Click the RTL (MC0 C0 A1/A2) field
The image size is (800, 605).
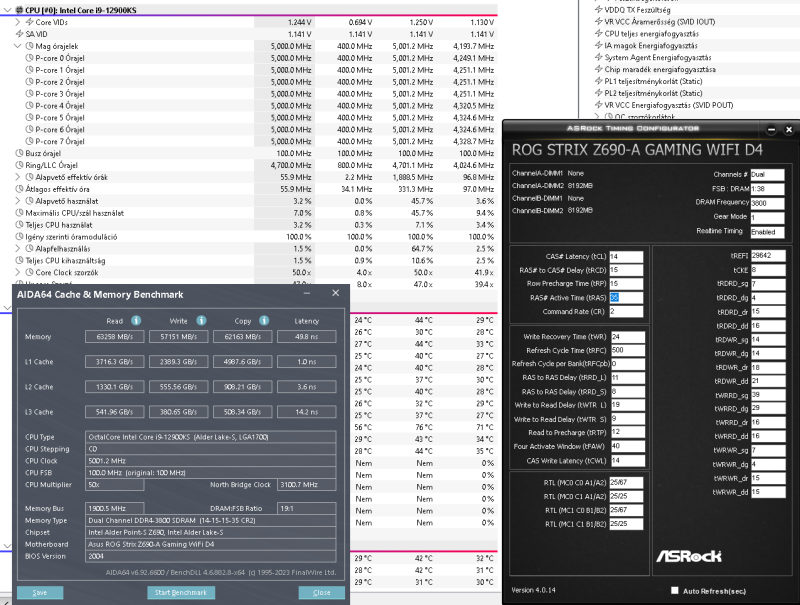tap(626, 482)
